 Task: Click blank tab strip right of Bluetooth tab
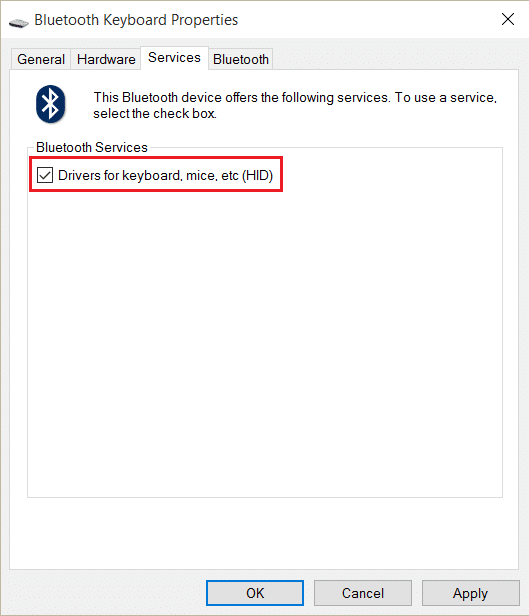395,59
